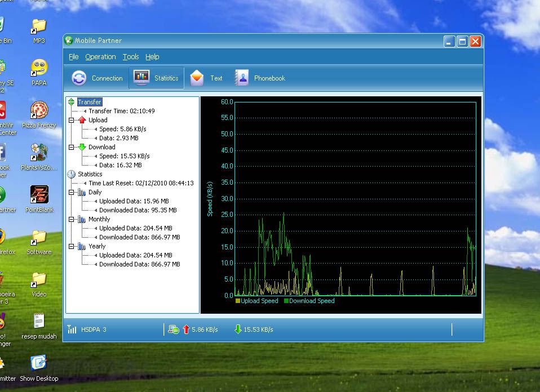Screen dimensions: 540x392
Task: Click the red upload arrow in status bar
Action: tap(187, 329)
